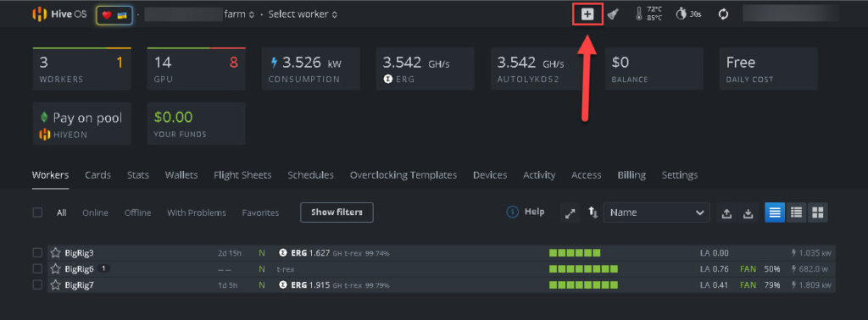Screen dimensions: 868x320
Task: Click the Pay on pool Hiveon card
Action: click(82, 124)
